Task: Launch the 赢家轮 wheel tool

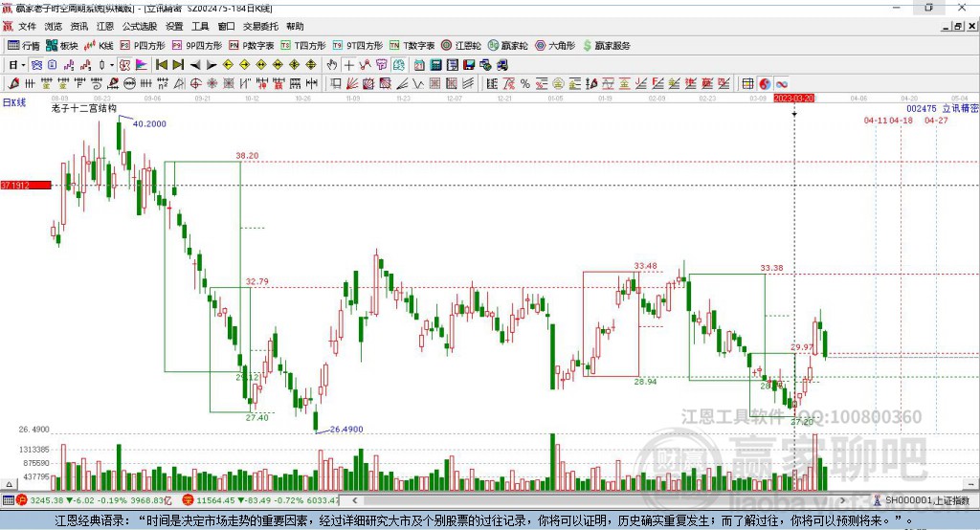Action: click(508, 46)
